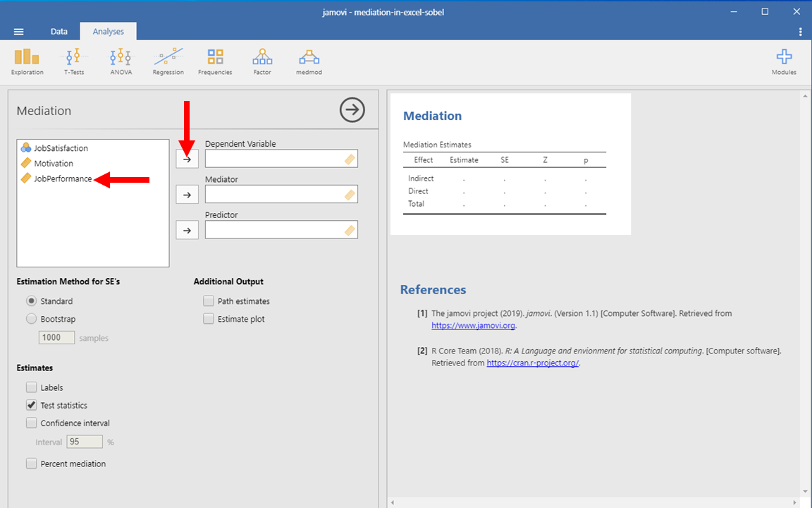
Task: Move variable to Dependent Variable box
Action: tap(187, 159)
